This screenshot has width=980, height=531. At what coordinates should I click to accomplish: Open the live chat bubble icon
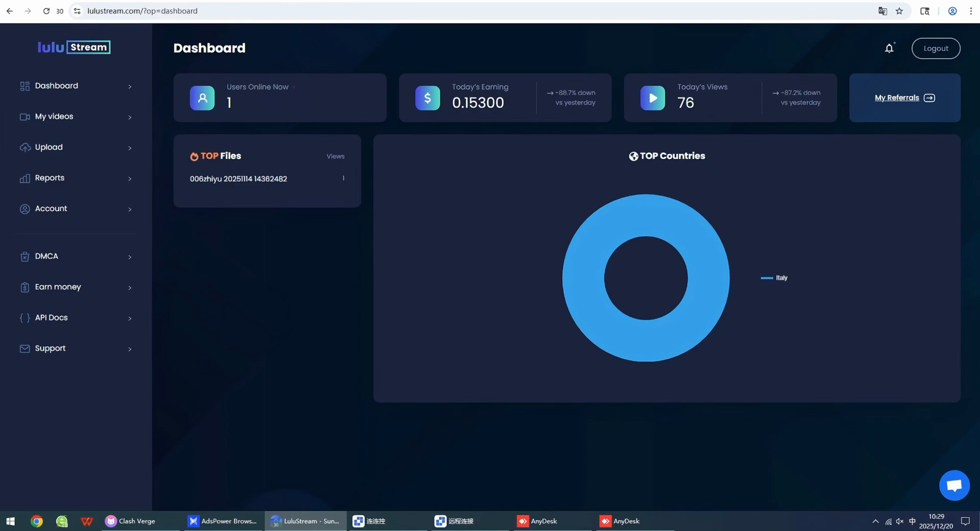pos(954,485)
